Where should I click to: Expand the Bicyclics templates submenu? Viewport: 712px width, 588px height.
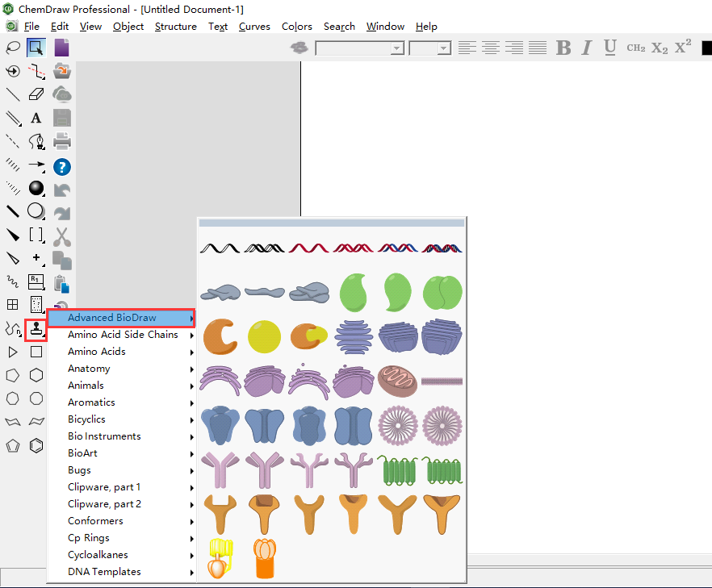[x=122, y=419]
